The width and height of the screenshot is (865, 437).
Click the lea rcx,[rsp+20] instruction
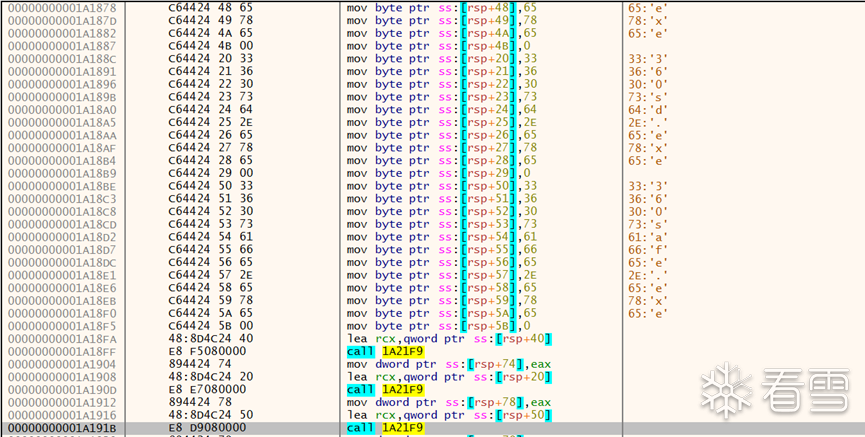(x=449, y=377)
